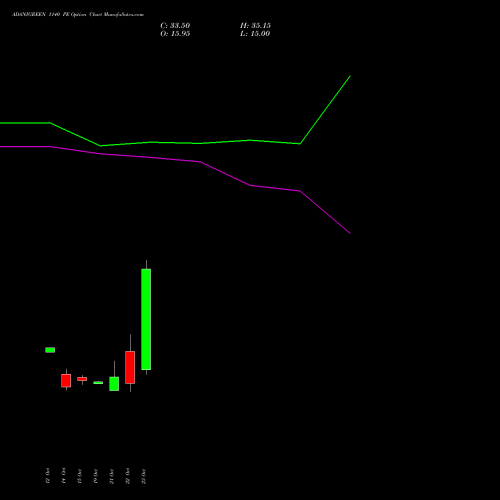Click the open value O: 15.95
The width and height of the screenshot is (500, 500).
(175, 34)
